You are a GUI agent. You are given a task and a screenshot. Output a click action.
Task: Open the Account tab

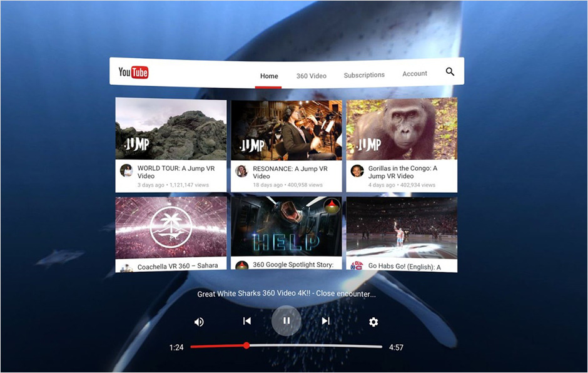(x=414, y=74)
